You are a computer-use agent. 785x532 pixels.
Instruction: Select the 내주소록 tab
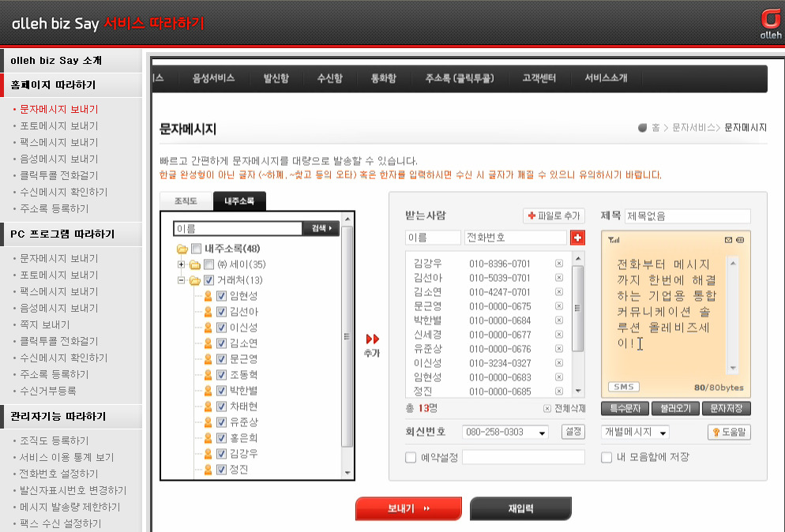coord(239,201)
